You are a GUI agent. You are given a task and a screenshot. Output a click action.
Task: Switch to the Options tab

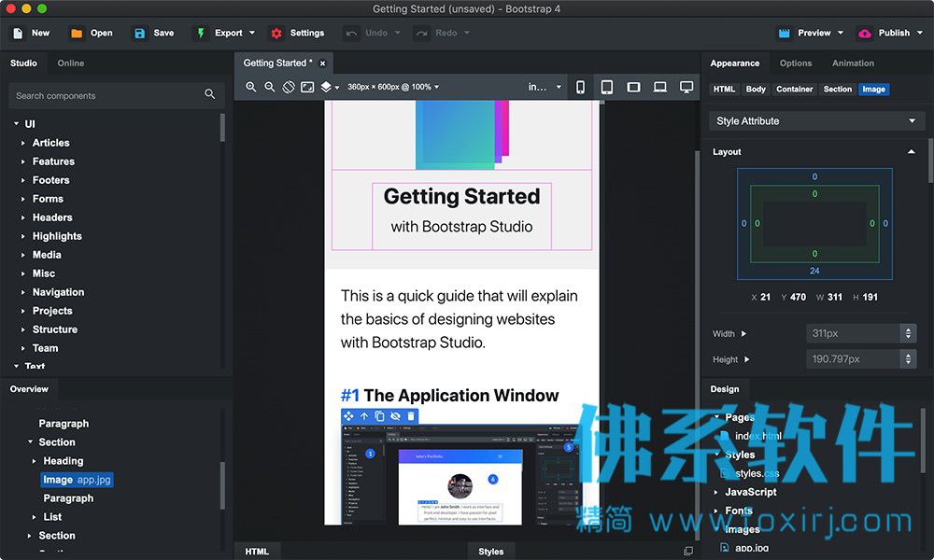pyautogui.click(x=795, y=63)
